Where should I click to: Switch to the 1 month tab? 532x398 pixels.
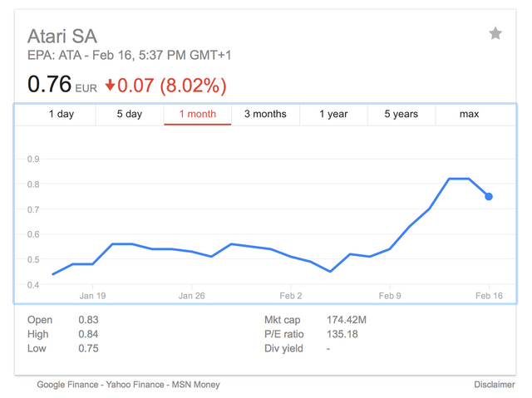197,114
